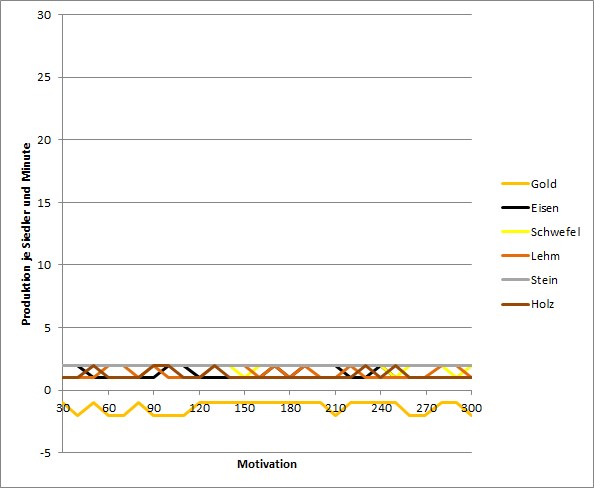This screenshot has width=594, height=488.
Task: Click the 15 vertical axis label
Action: 44,203
